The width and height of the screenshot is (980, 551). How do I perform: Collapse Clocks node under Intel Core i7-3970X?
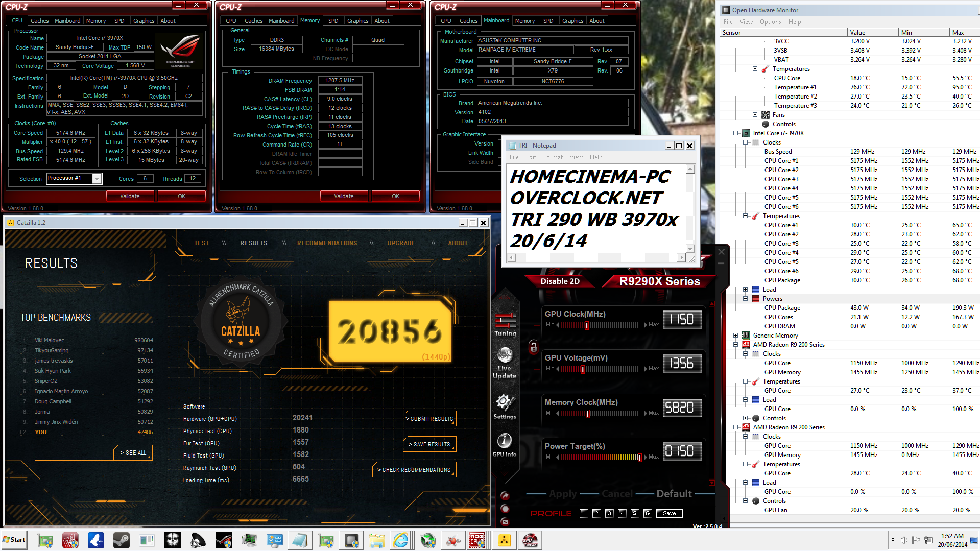(746, 142)
